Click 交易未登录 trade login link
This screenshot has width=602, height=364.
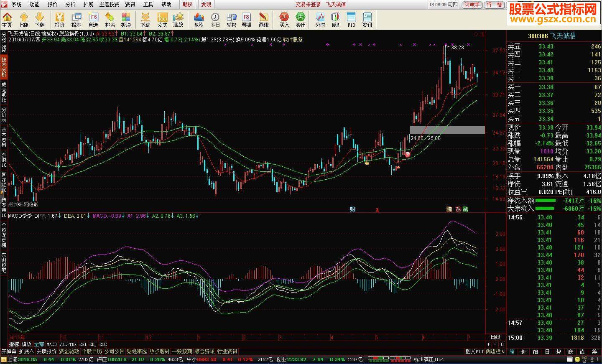(x=308, y=5)
